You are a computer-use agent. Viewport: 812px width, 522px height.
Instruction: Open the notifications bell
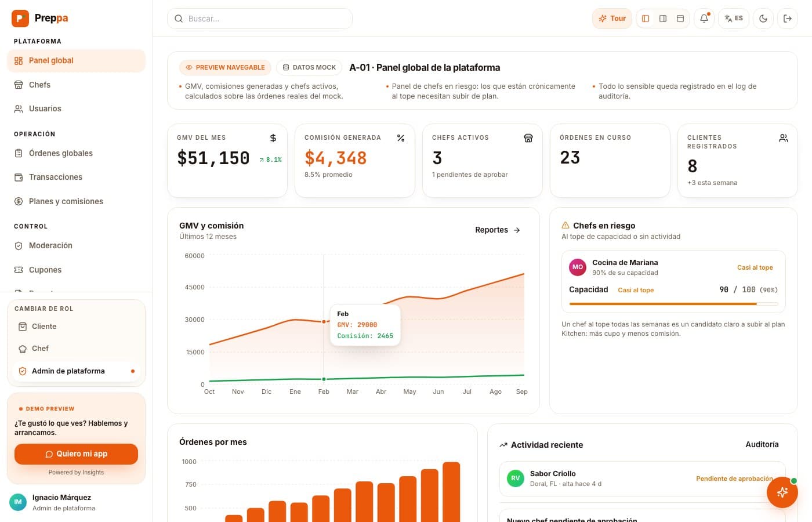point(704,19)
